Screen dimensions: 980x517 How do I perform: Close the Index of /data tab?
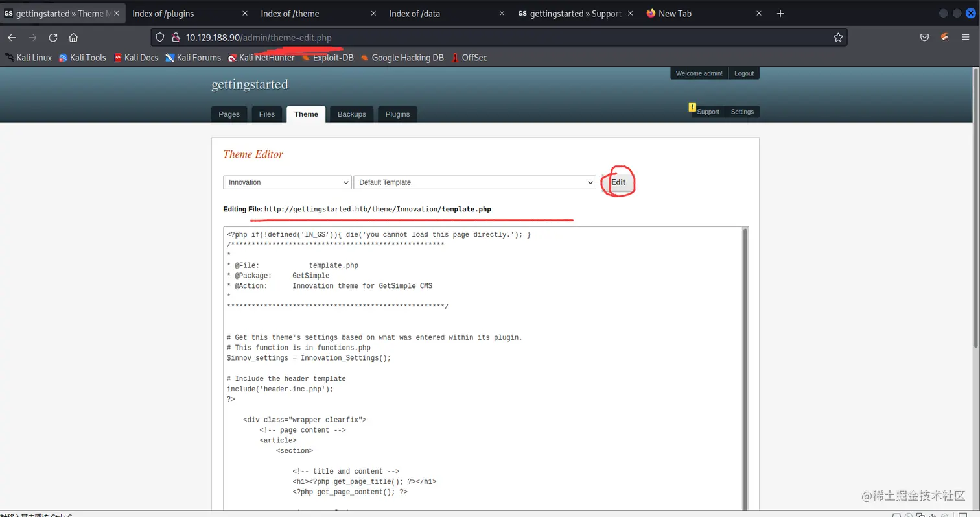[502, 14]
